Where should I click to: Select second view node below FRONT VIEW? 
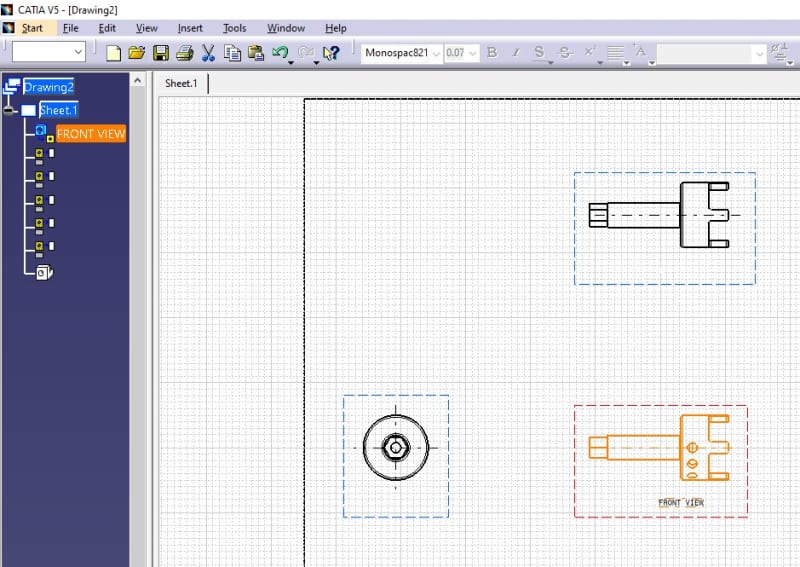44,179
